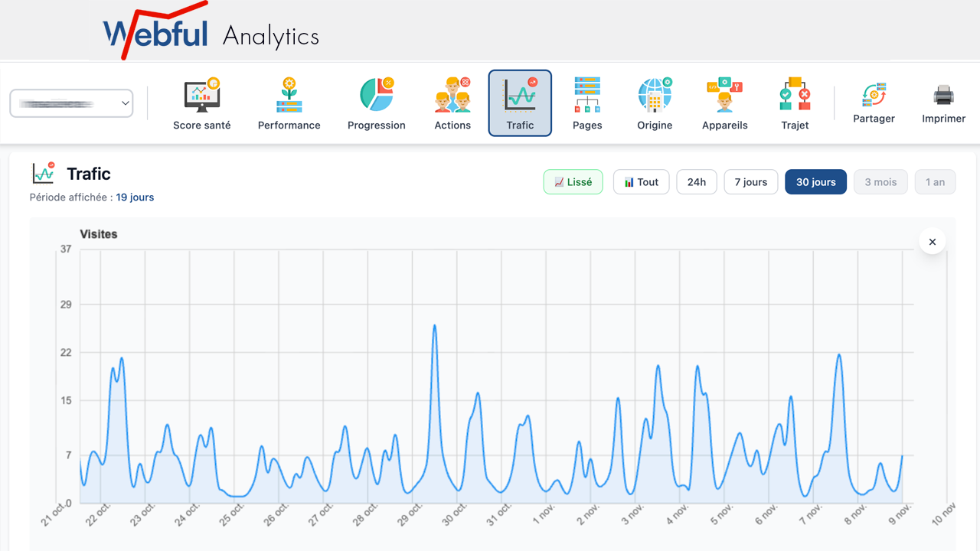Select the 7 jours period
980x551 pixels.
coord(751,182)
